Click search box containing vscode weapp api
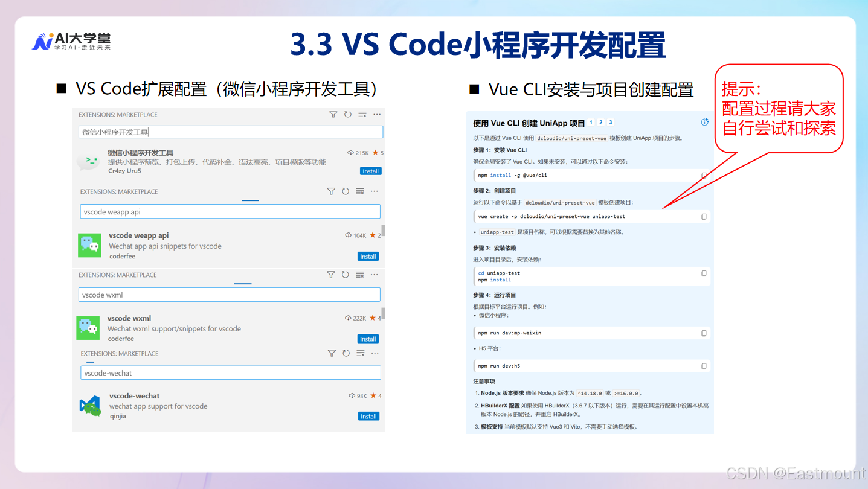 230,211
